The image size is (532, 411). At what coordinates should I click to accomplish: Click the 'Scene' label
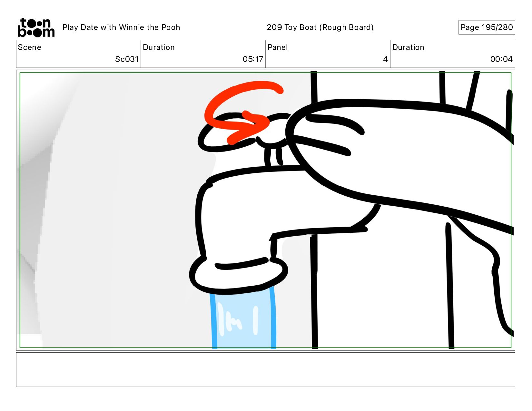click(x=30, y=47)
